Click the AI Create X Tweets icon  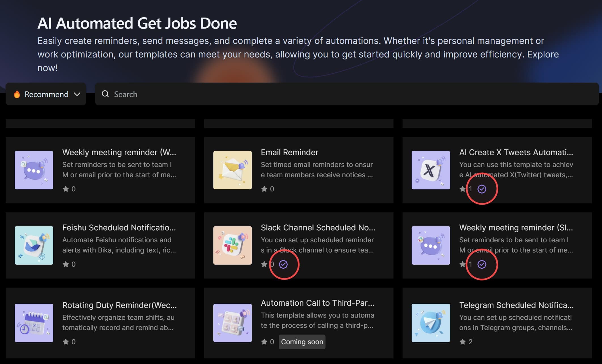point(431,170)
